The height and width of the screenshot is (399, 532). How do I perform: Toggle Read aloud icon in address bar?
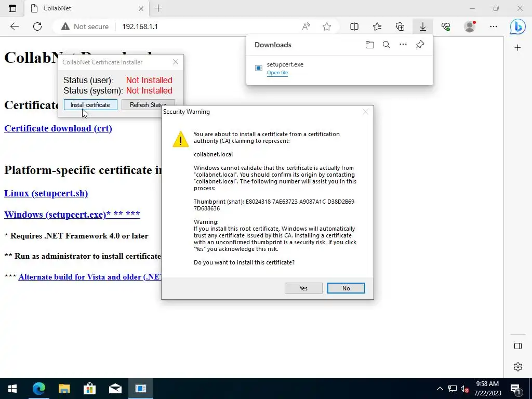click(x=306, y=26)
